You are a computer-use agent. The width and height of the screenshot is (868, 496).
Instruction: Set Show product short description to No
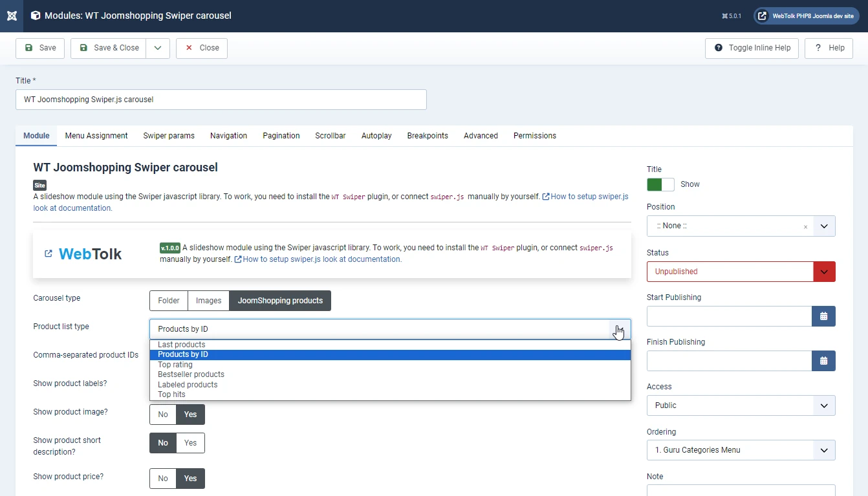tap(163, 443)
